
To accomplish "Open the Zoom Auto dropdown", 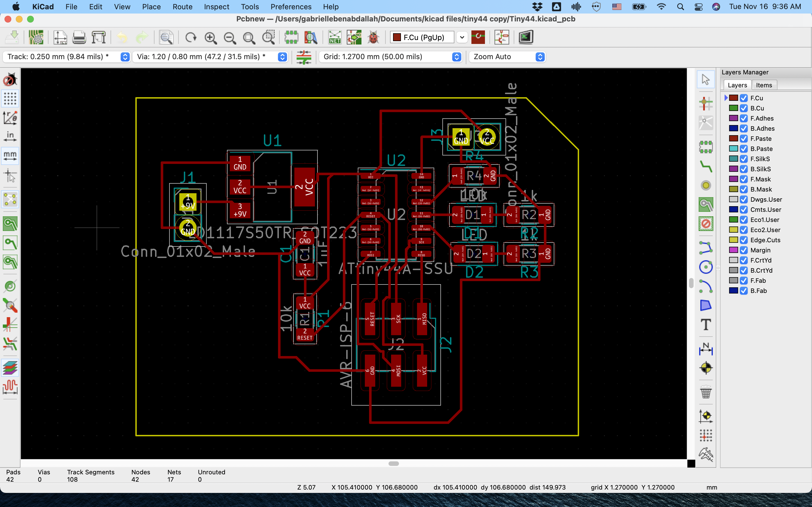I will point(540,57).
